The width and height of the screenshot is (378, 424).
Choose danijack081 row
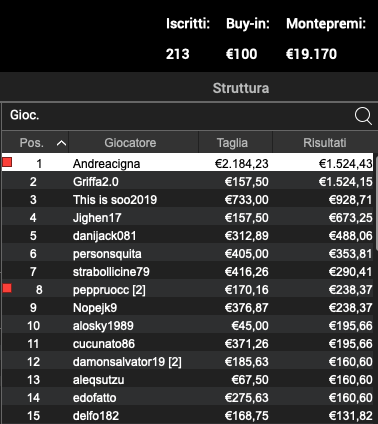click(x=187, y=236)
